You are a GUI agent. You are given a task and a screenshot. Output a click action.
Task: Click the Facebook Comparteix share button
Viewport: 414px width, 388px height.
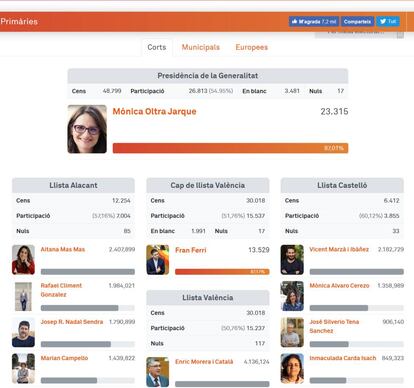click(357, 21)
